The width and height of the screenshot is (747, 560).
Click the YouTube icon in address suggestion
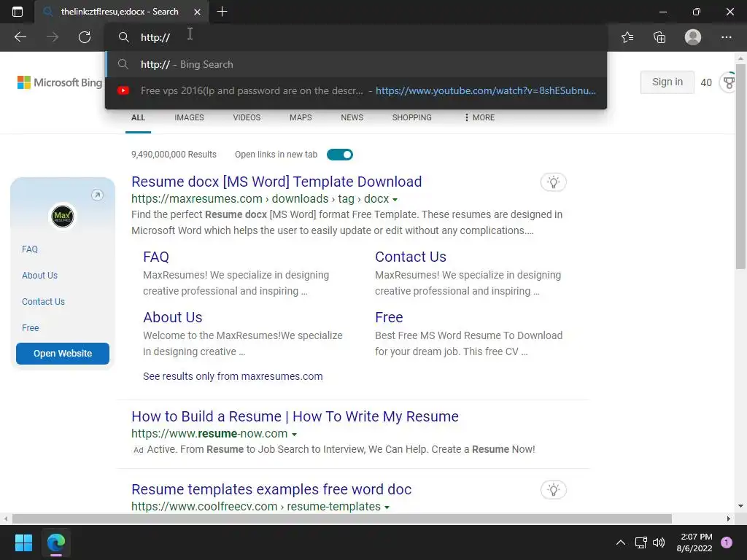123,90
